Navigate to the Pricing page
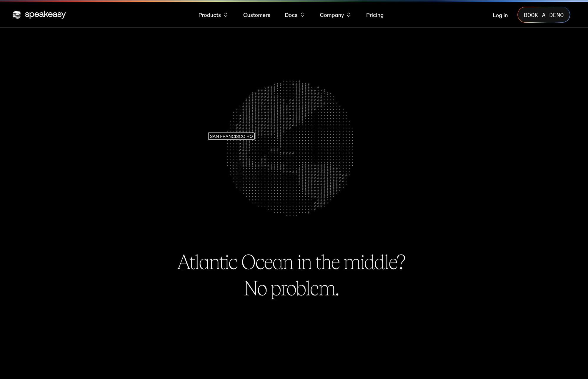588x379 pixels. (x=374, y=15)
